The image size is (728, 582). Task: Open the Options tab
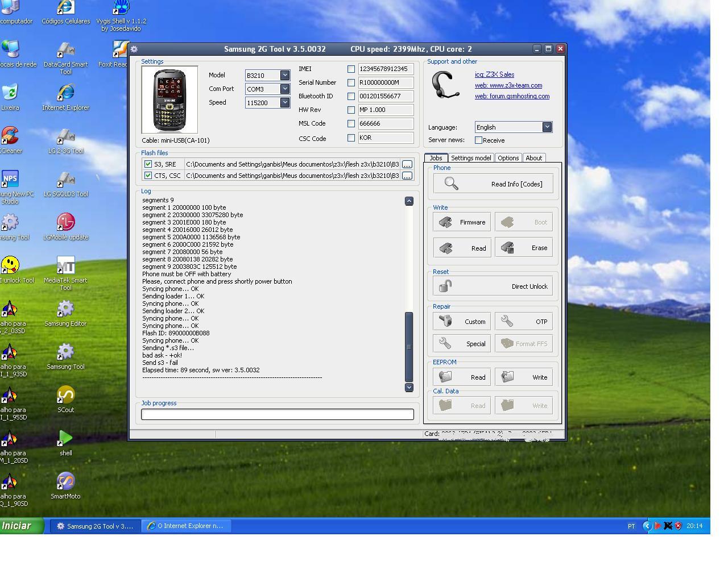click(508, 158)
